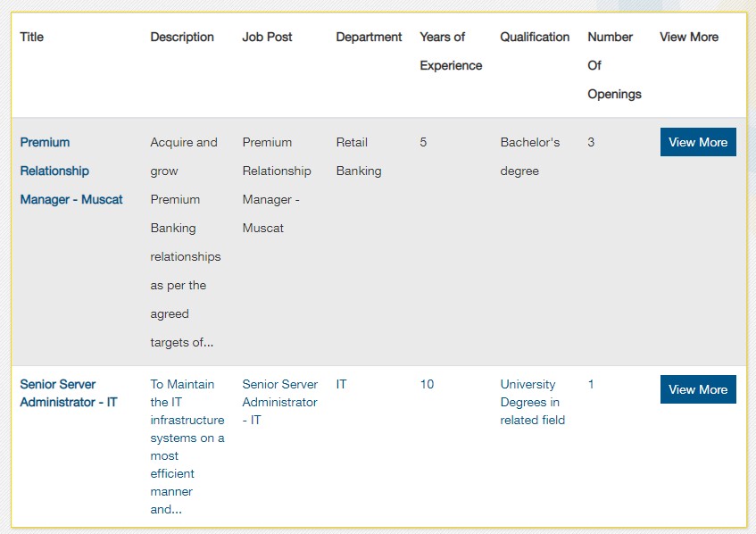This screenshot has width=756, height=534.
Task: Click the Description column header
Action: (182, 38)
